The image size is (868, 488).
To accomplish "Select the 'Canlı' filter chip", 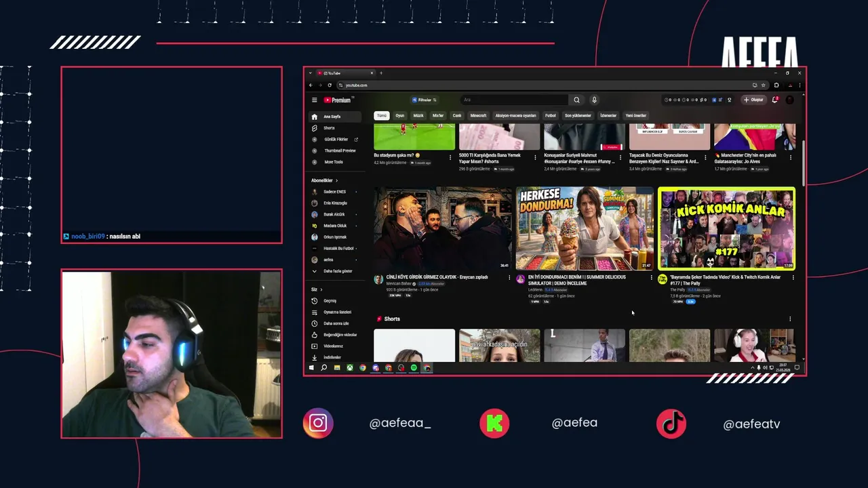I will [x=457, y=116].
